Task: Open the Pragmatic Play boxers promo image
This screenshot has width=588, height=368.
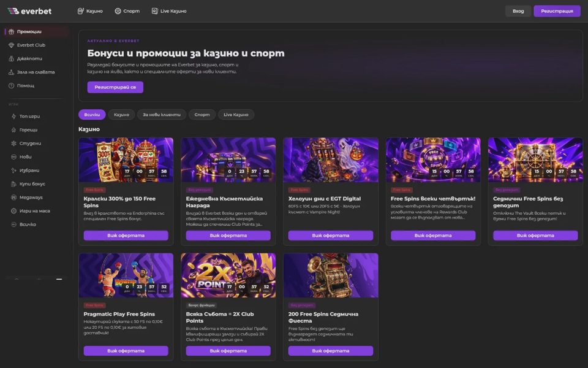Action: pyautogui.click(x=126, y=275)
